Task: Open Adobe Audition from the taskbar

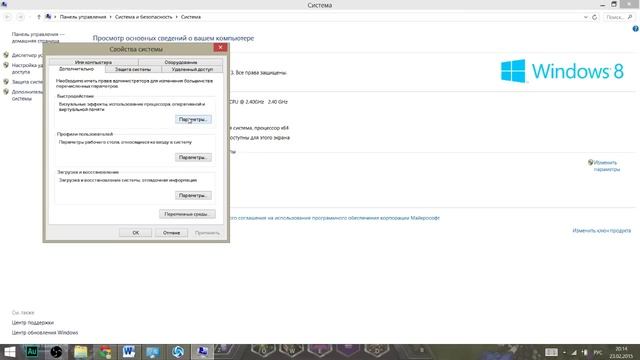Action: pos(32,352)
